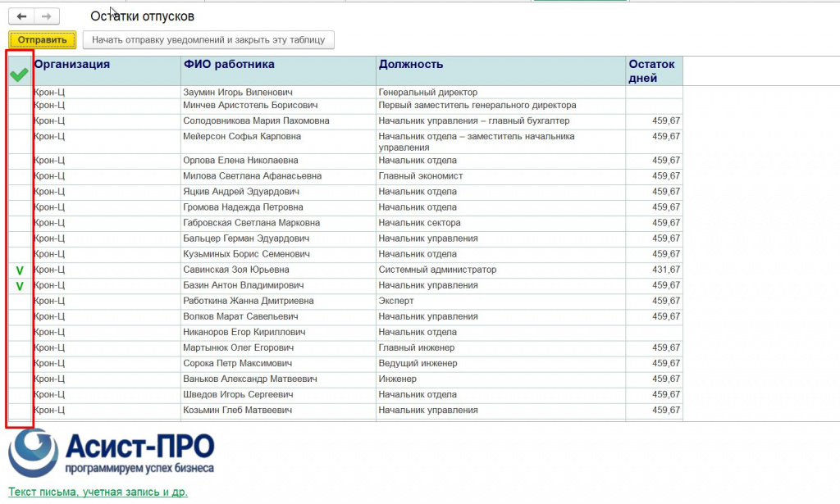Select the name Милова Светлана Афанасьевна
The width and height of the screenshot is (840, 504).
pos(252,176)
